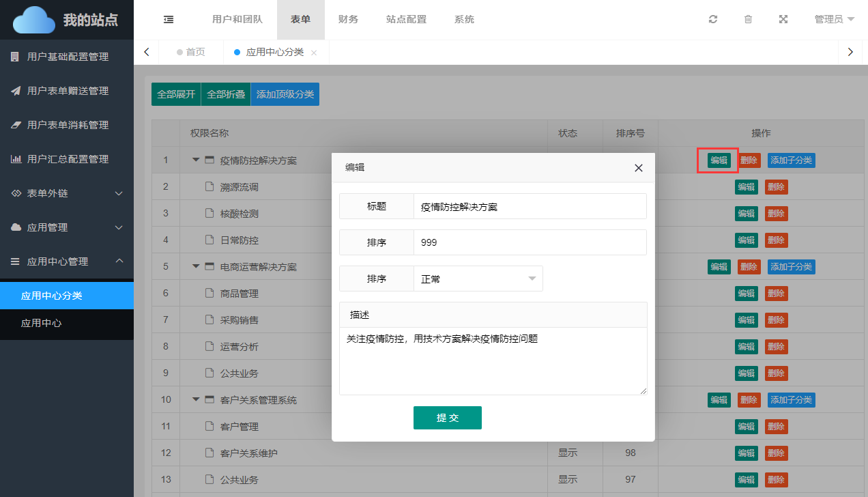Open the 正常 status dropdown
Image resolution: width=868 pixels, height=497 pixels.
point(478,279)
